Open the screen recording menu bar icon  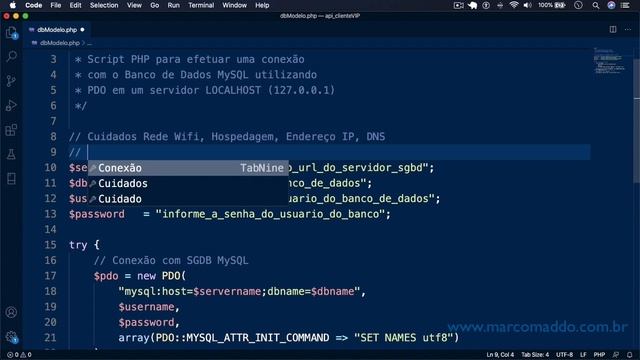pyautogui.click(x=458, y=5)
